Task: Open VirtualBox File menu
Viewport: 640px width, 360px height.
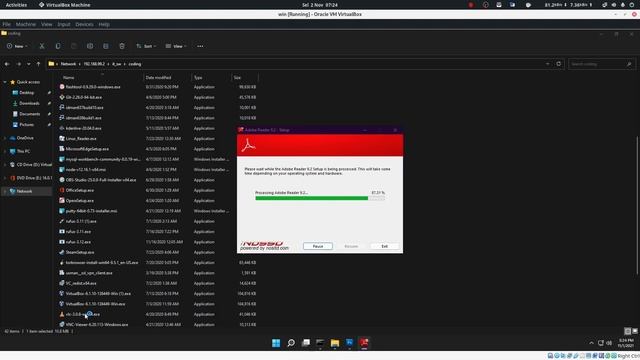Action: tap(7, 24)
